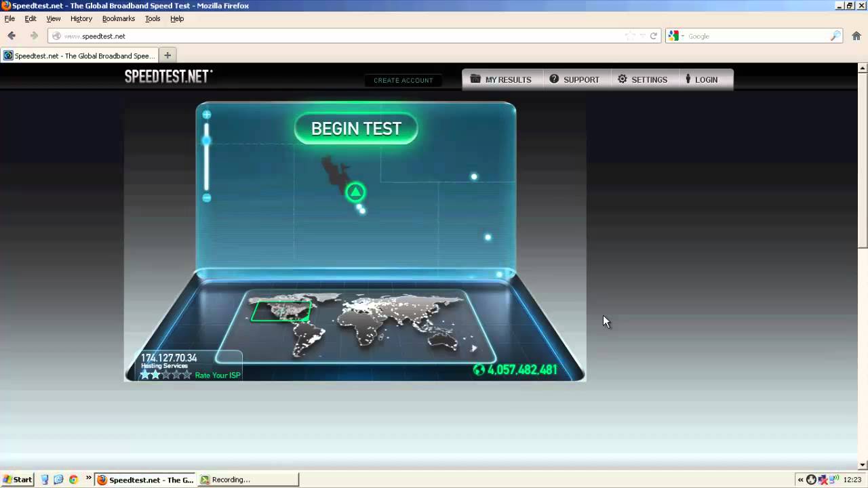This screenshot has height=488, width=868.
Task: Rate ISP with the fourth star
Action: coord(177,375)
